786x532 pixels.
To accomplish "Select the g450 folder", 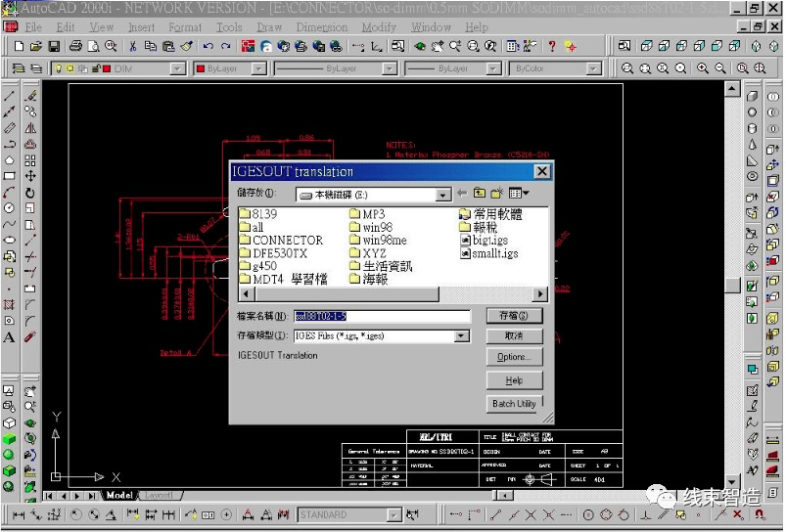I will [x=258, y=266].
